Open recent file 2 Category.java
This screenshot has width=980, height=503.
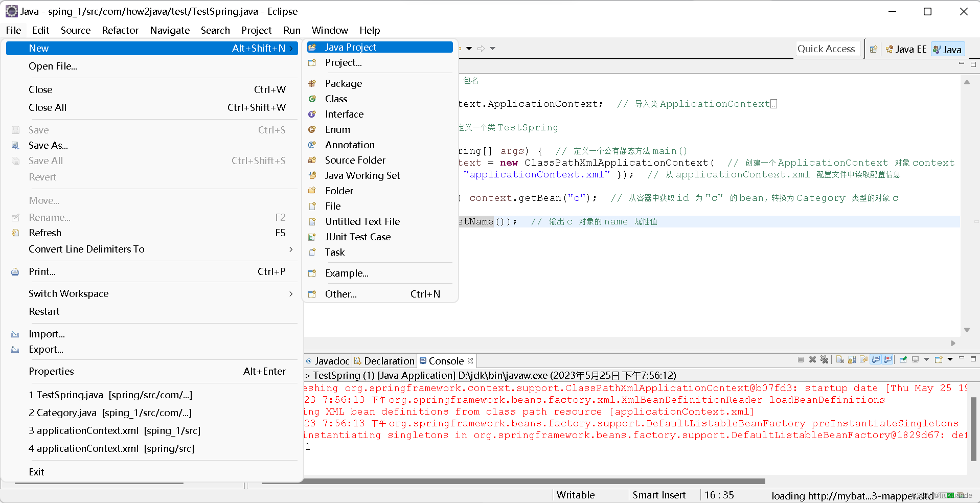click(x=151, y=413)
